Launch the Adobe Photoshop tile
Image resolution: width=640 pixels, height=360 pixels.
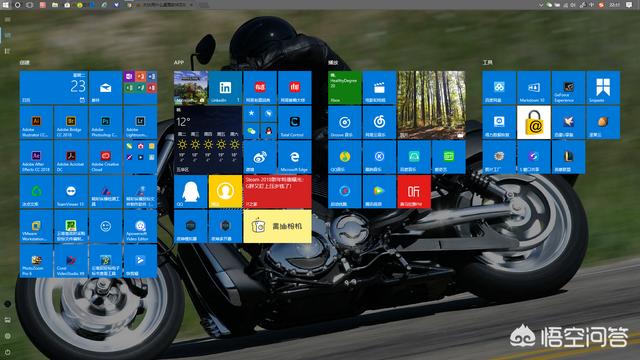tap(105, 122)
